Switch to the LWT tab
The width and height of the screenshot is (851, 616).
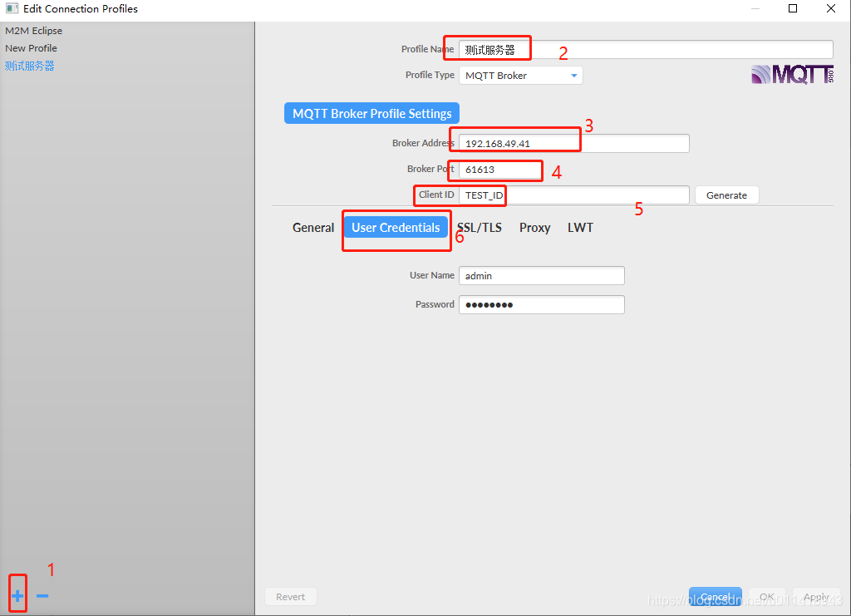pyautogui.click(x=580, y=228)
